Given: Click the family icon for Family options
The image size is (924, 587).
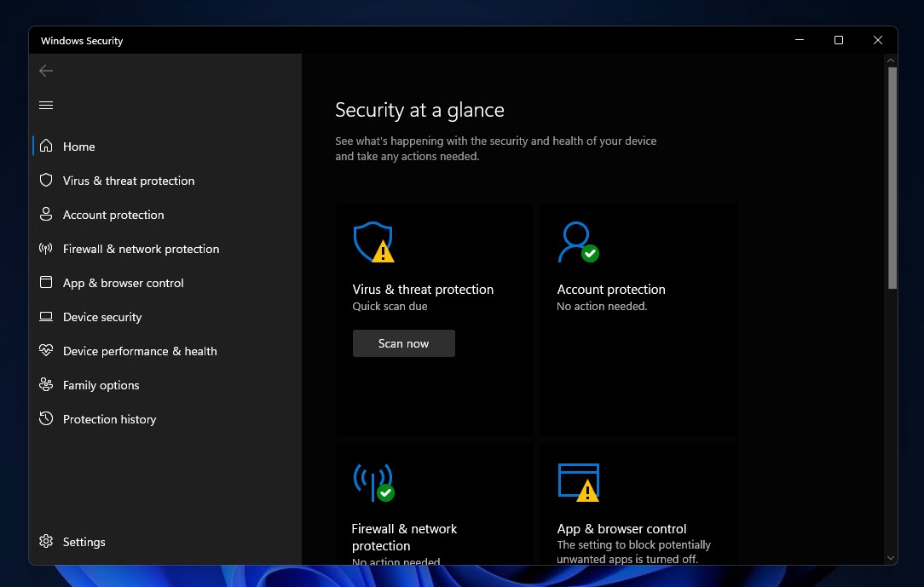Looking at the screenshot, I should (x=46, y=384).
